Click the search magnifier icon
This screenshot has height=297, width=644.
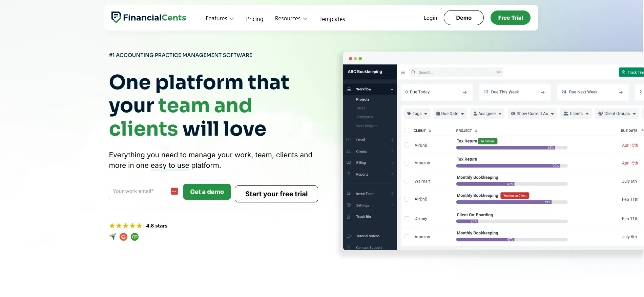(413, 72)
